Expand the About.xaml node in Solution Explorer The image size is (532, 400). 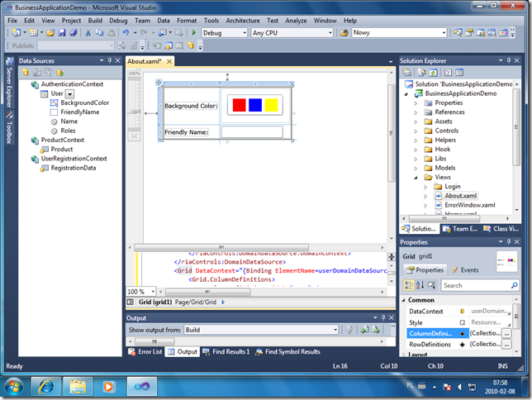coord(425,196)
